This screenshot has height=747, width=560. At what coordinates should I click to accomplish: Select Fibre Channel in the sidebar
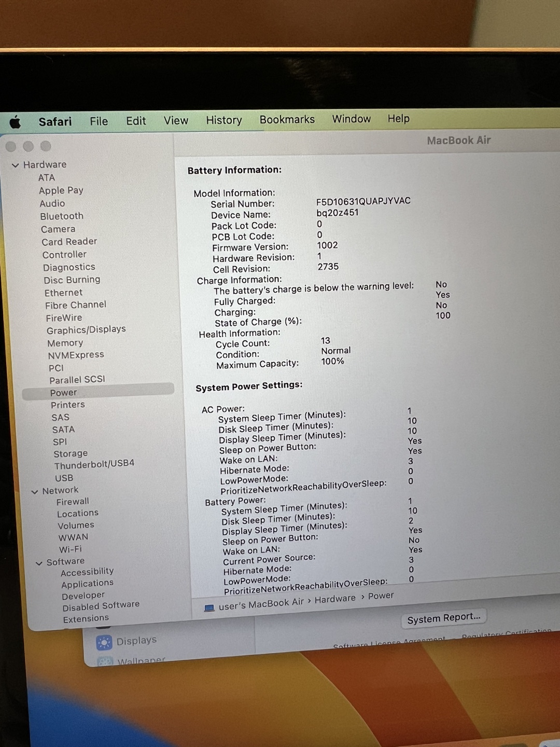click(76, 305)
